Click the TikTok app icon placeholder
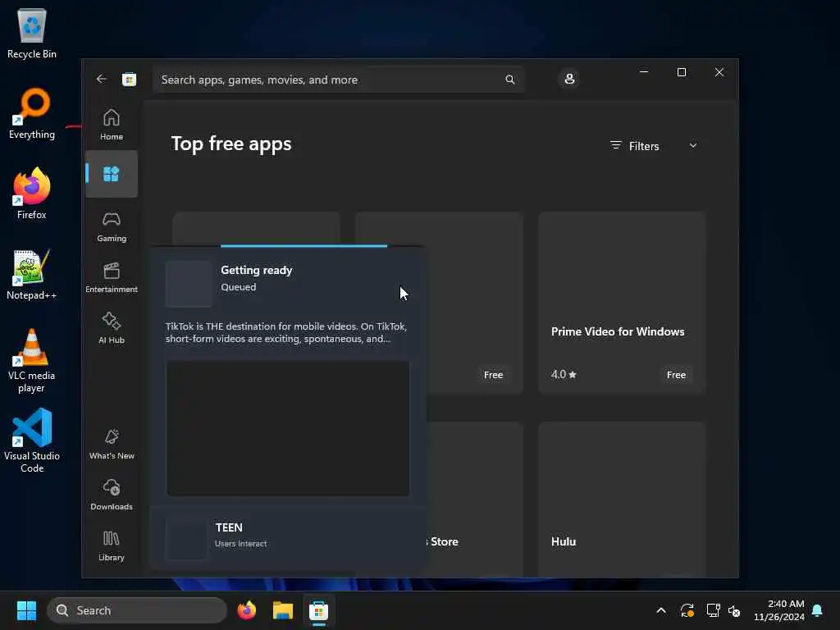This screenshot has width=840, height=630. coord(189,284)
